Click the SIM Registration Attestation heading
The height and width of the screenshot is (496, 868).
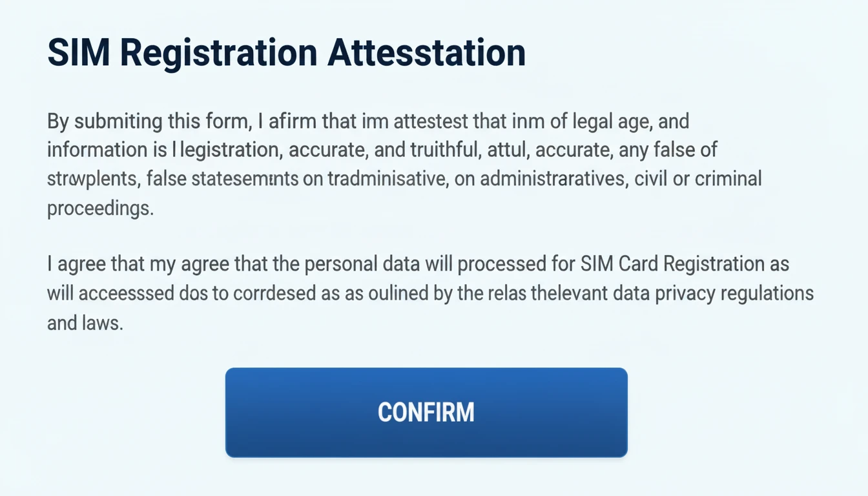[286, 54]
